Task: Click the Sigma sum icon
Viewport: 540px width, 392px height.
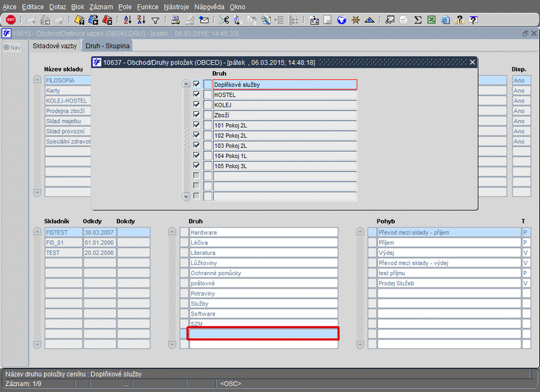Action: point(418,20)
